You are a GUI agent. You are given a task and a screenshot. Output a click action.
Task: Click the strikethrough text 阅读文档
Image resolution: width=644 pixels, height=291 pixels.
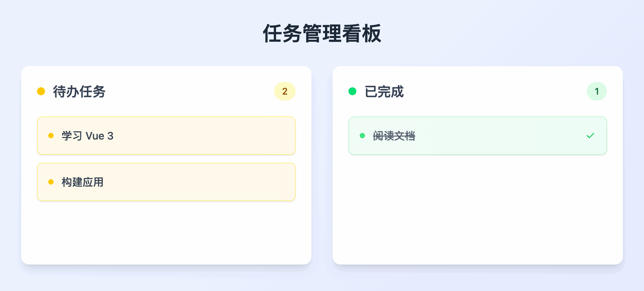394,136
